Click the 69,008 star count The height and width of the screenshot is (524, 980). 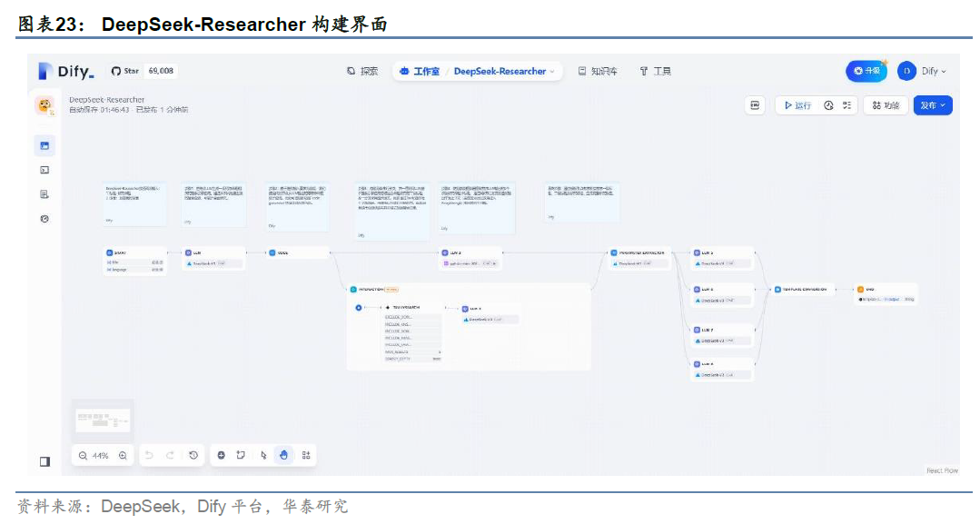point(161,71)
